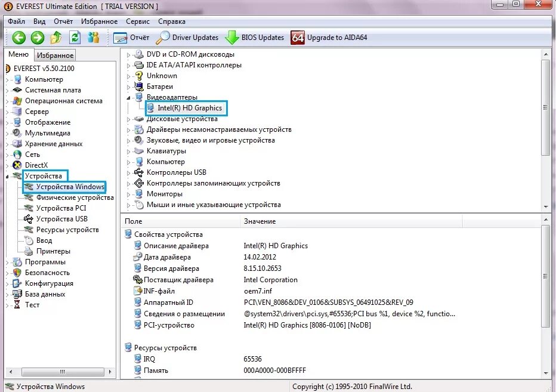Click the Сервер icon

pyautogui.click(x=17, y=112)
